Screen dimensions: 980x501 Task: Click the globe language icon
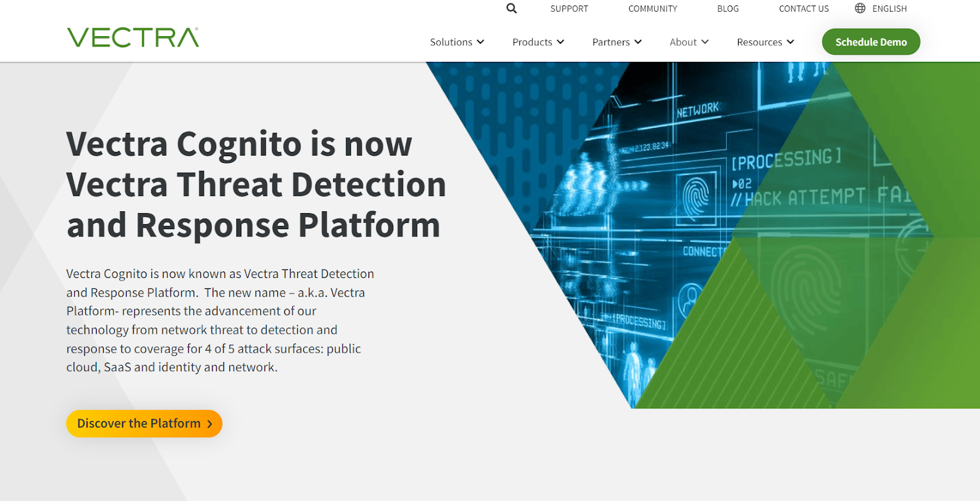coord(860,9)
